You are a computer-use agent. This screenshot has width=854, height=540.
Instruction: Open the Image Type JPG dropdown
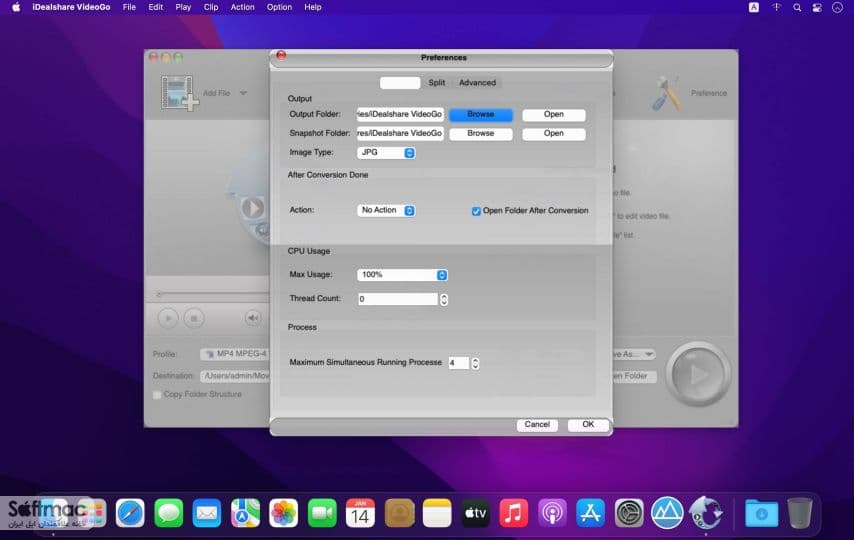tap(386, 153)
